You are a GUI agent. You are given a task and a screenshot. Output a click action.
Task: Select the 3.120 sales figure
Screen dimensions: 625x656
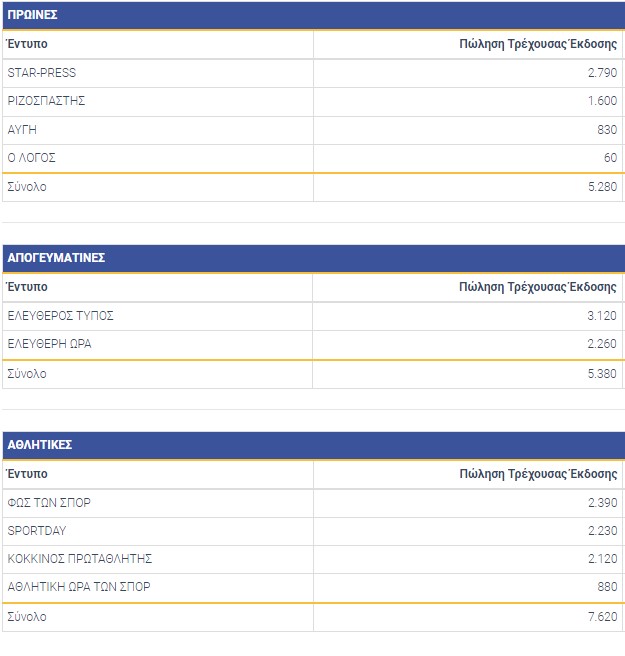(602, 316)
